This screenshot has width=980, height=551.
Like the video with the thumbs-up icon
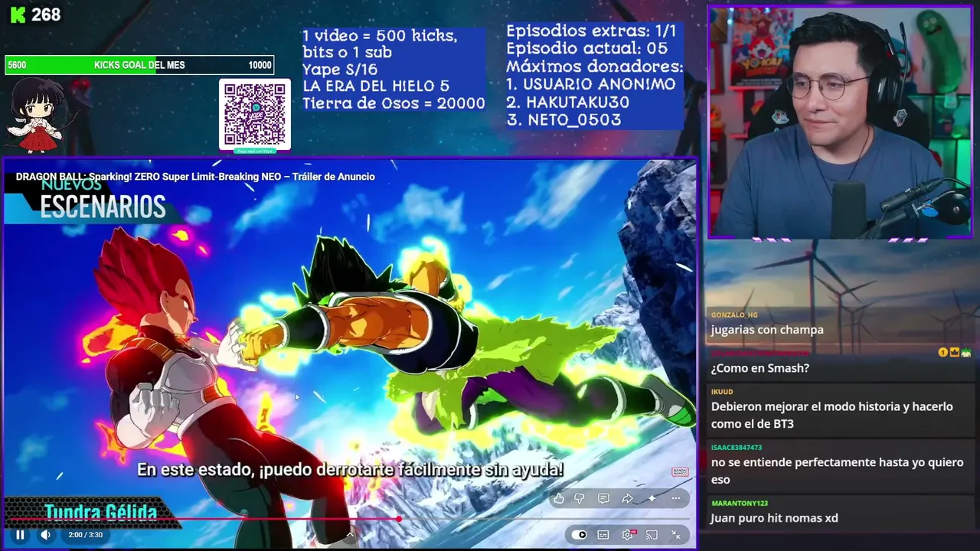click(x=559, y=498)
